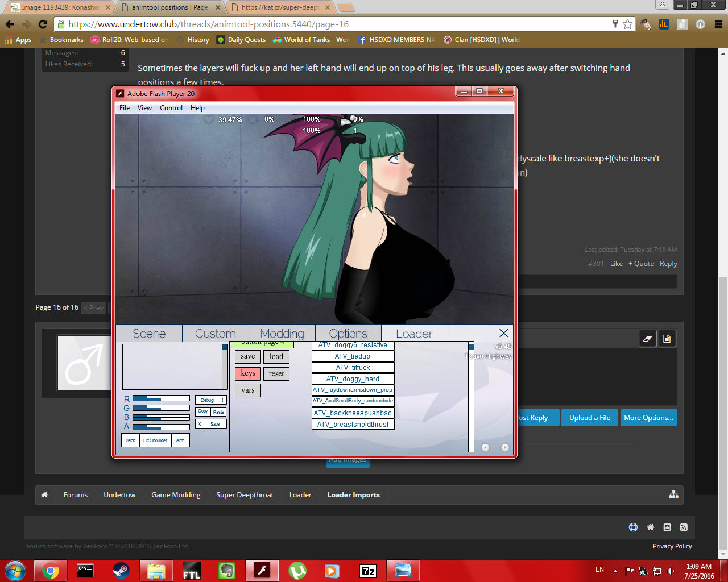The image size is (728, 582).
Task: Adjust the R color slider
Action: (x=161, y=398)
